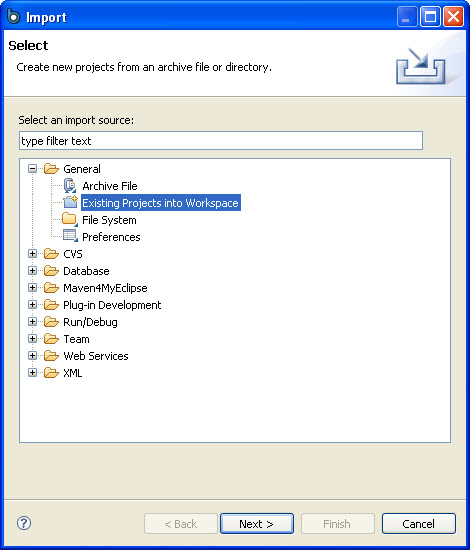470x550 pixels.
Task: Click the Next > button
Action: (257, 524)
